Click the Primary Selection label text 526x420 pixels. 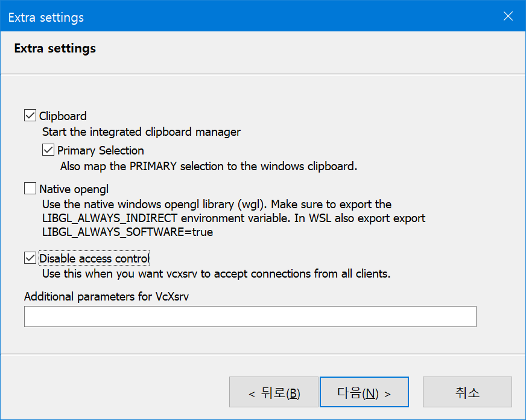pos(101,151)
